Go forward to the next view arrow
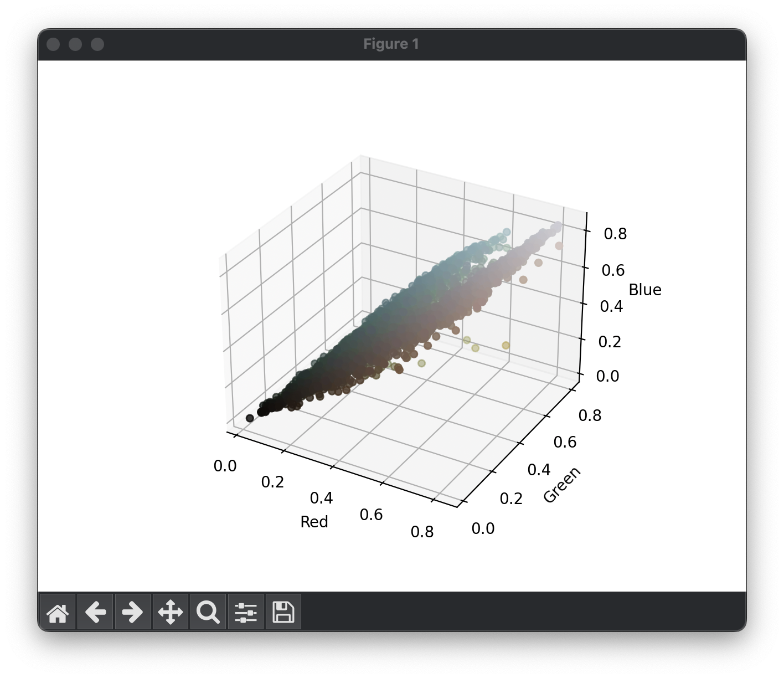The image size is (784, 678). pos(133,612)
